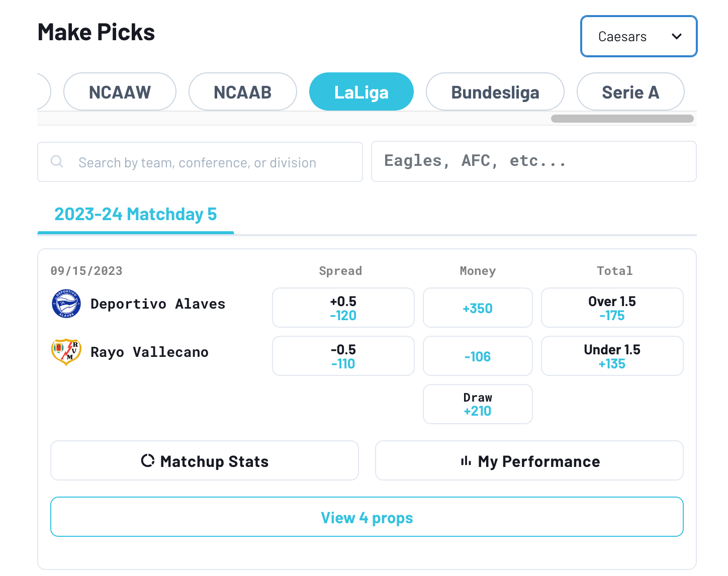Click the search magnifier icon
Screen dimensions: 728x576
tap(57, 161)
